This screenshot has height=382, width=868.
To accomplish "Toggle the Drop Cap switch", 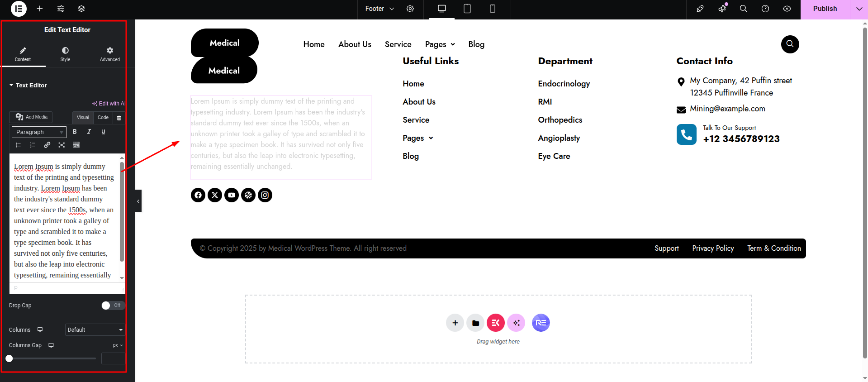I will click(x=112, y=306).
